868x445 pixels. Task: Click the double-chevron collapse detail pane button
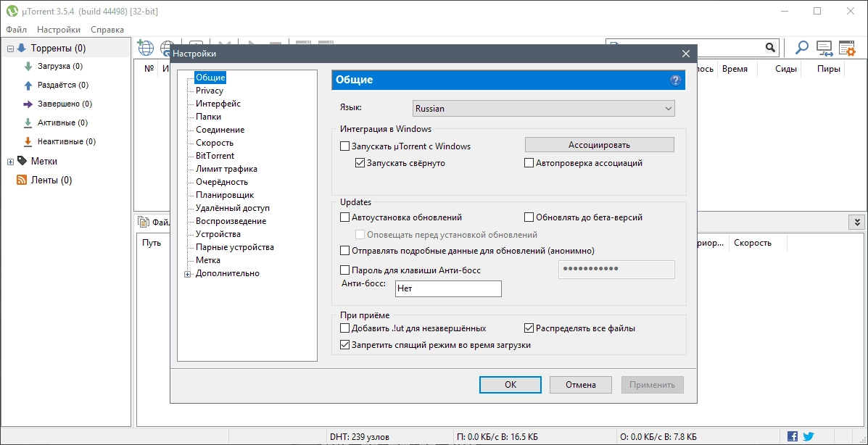(x=857, y=222)
